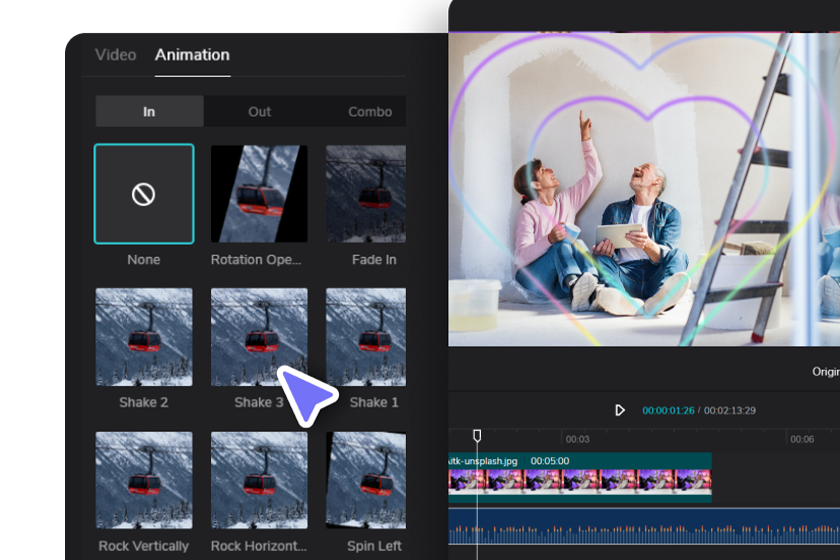This screenshot has height=560, width=840.
Task: Show Combo animations
Action: [x=369, y=111]
